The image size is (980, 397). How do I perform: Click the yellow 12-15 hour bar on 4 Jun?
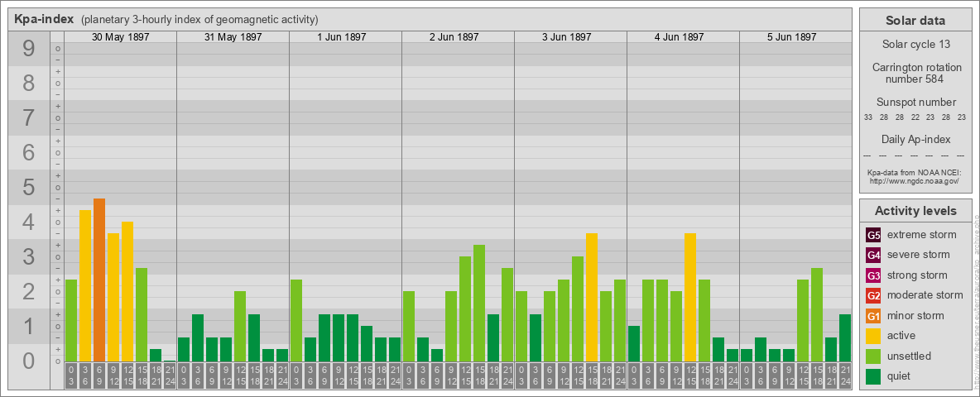690,297
